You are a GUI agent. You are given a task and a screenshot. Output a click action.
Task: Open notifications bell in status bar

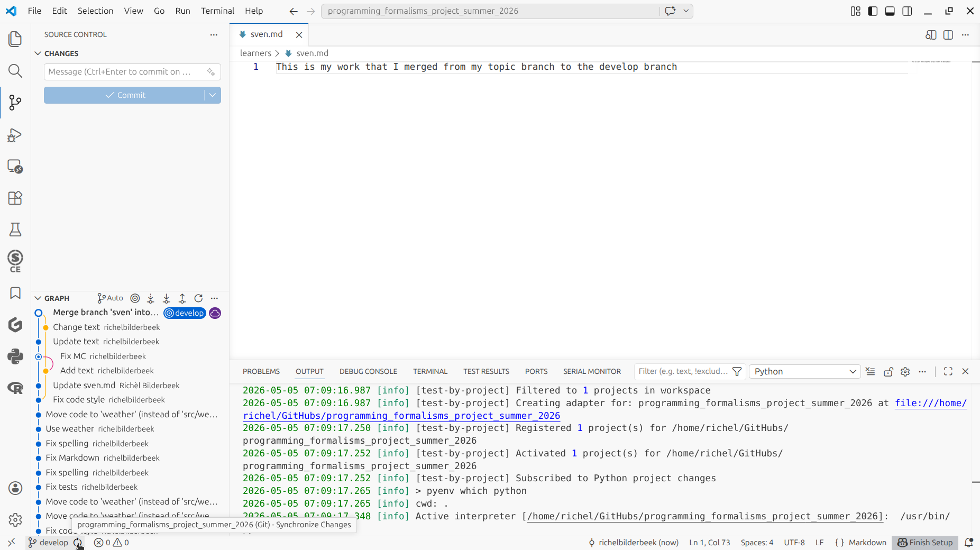coord(969,543)
